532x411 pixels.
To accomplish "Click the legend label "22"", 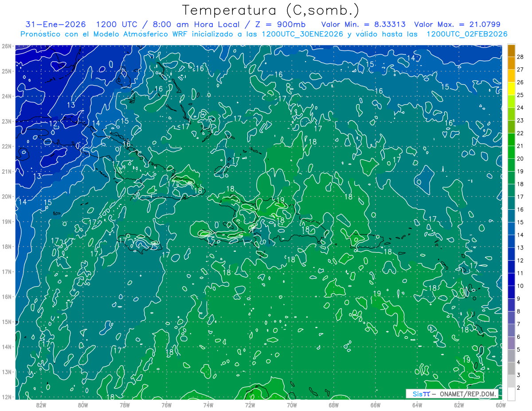I will coord(520,133).
